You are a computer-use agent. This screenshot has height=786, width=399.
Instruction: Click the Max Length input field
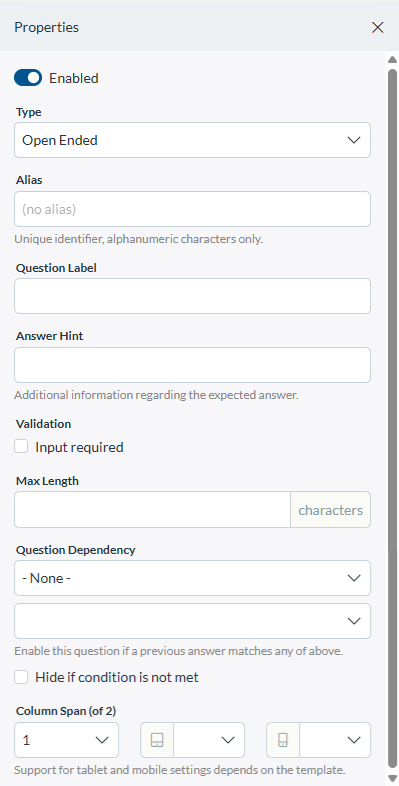coord(152,510)
